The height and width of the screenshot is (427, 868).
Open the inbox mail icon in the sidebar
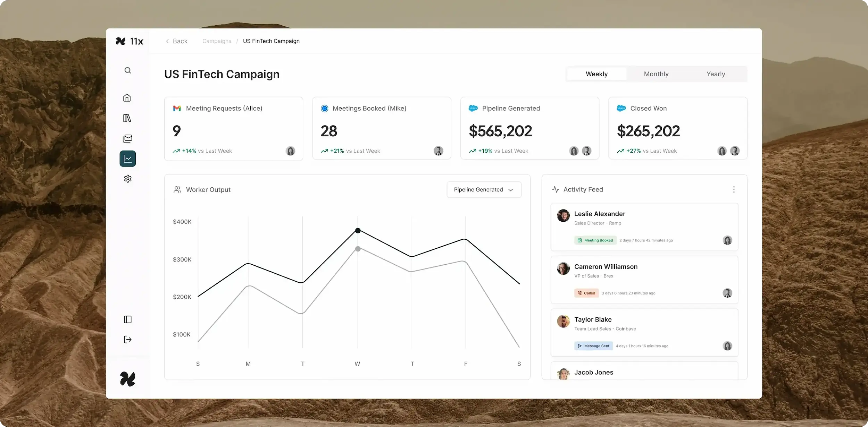(x=127, y=138)
